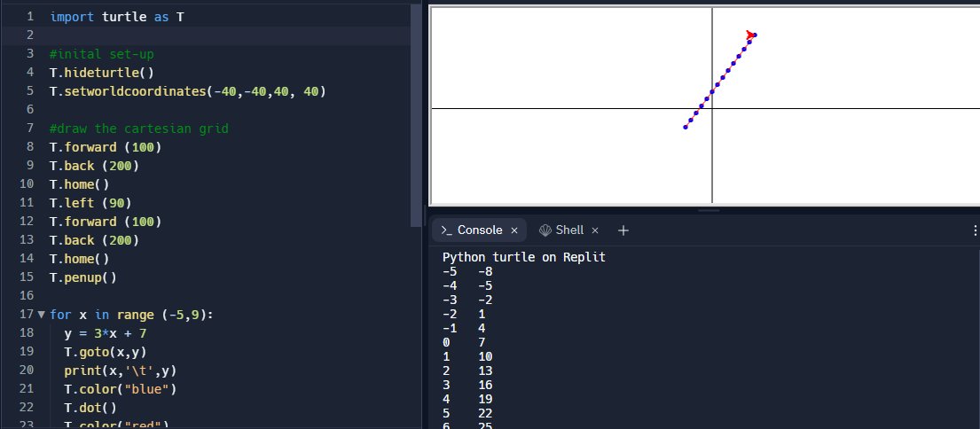The height and width of the screenshot is (429, 980).
Task: Click the editor vertical scrollbar thumb
Action: pos(416,115)
